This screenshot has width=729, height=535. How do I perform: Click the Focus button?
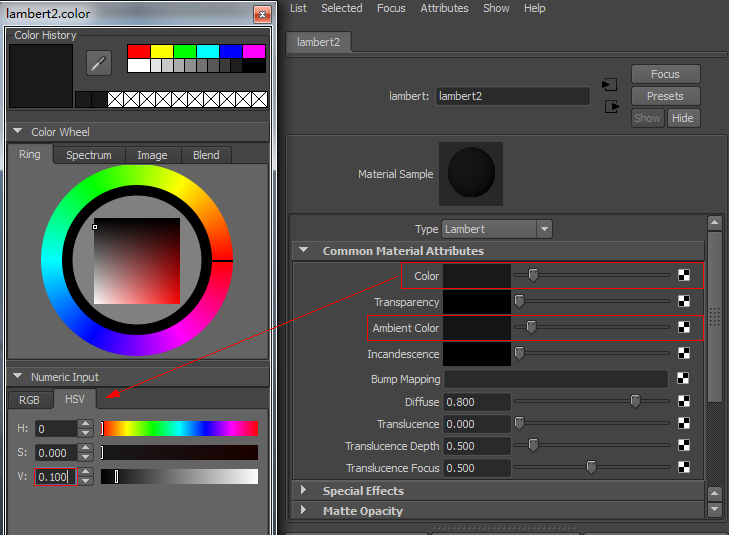(665, 74)
